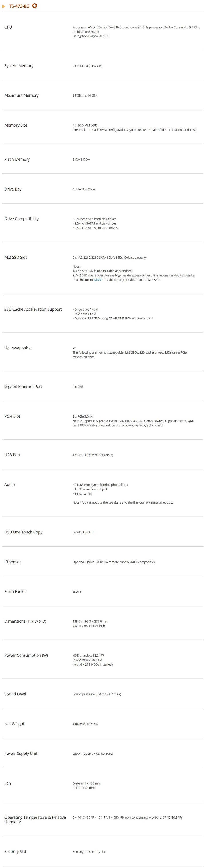Click the Drive Compatibility label

pos(21,219)
